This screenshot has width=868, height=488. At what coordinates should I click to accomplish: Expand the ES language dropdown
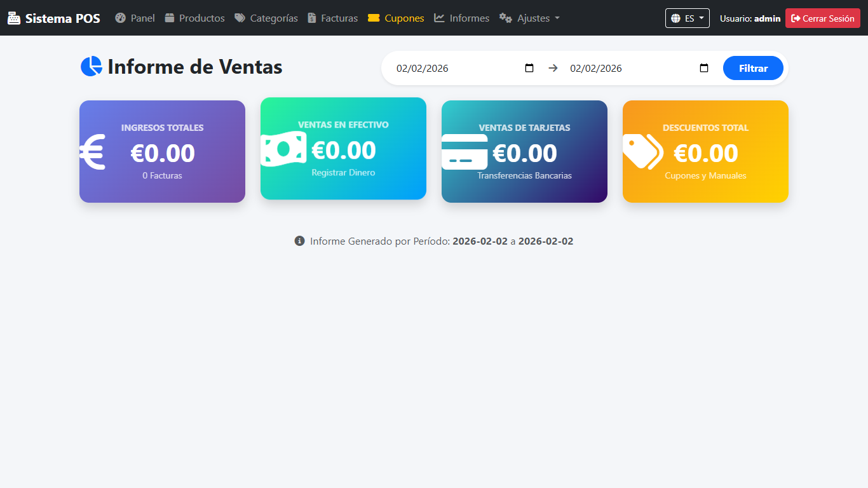pos(687,18)
